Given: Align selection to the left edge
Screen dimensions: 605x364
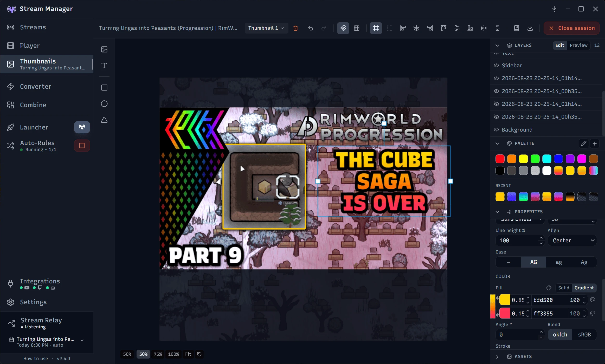Looking at the screenshot, I should [403, 28].
